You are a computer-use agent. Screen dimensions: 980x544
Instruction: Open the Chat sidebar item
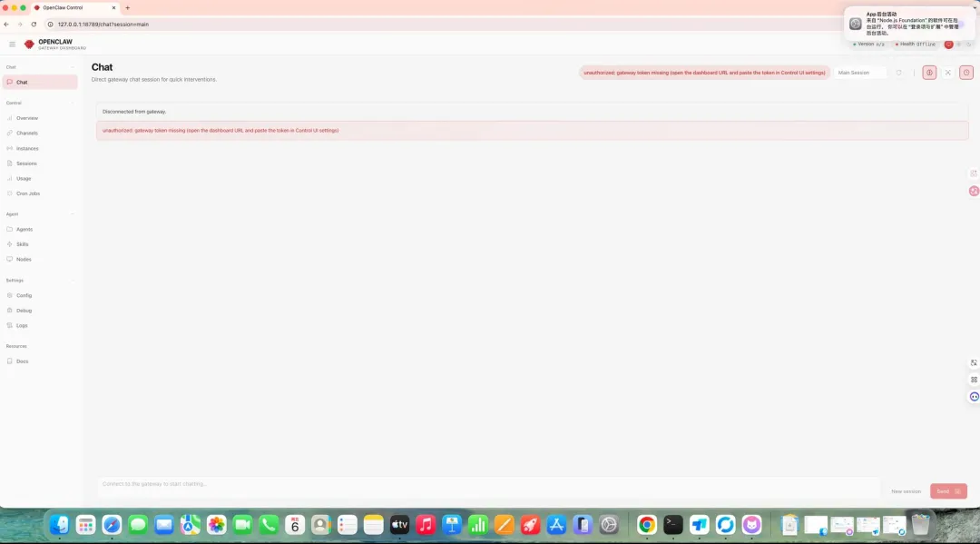(40, 82)
